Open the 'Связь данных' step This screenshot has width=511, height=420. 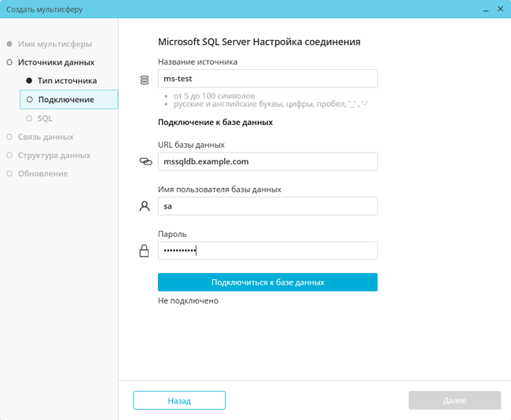[x=45, y=137]
